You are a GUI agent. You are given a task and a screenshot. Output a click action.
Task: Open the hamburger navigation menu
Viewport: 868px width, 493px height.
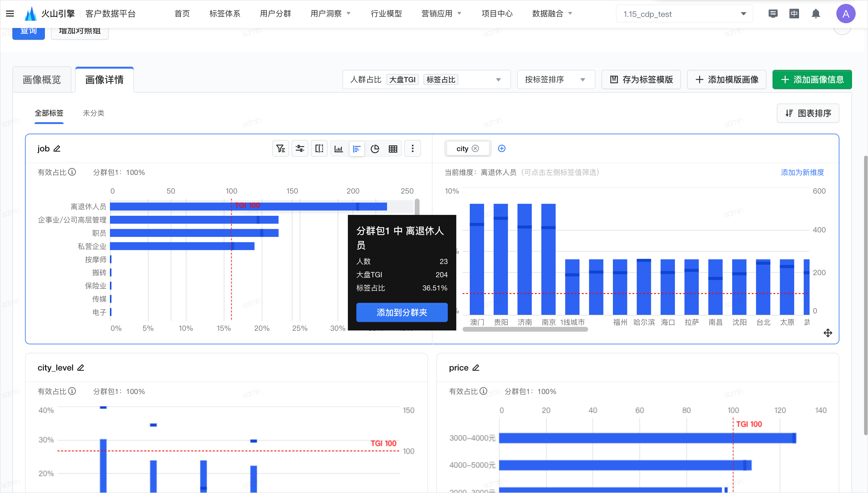coord(10,14)
